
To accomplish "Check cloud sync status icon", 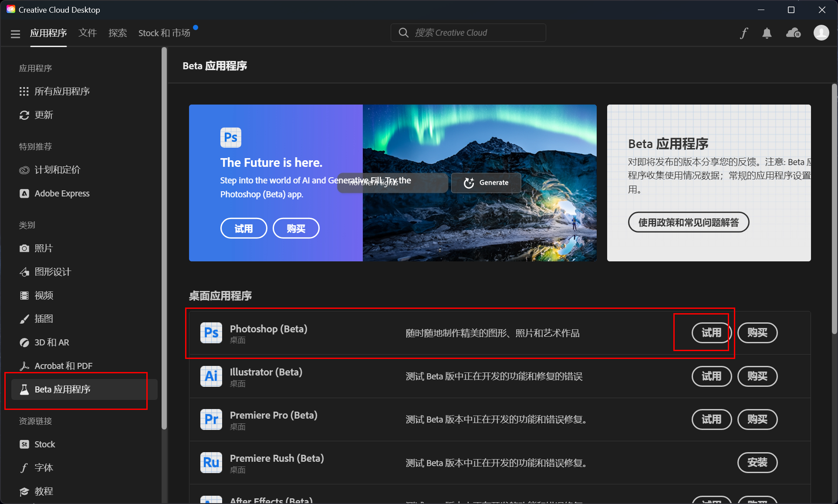I will (x=793, y=33).
